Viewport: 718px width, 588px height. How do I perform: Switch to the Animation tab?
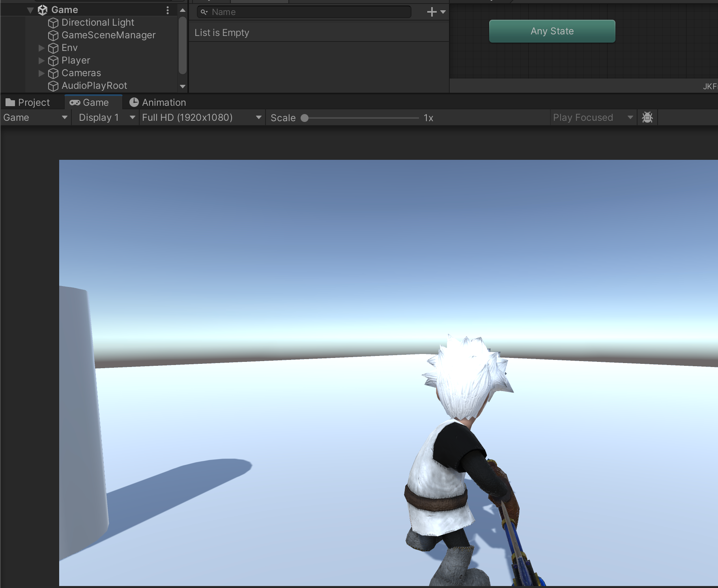coord(158,103)
